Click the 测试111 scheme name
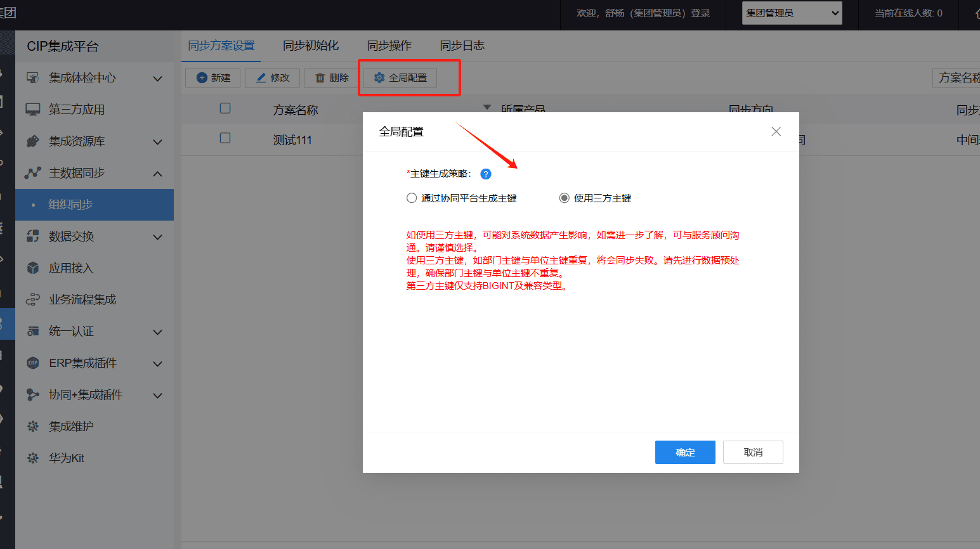 pos(292,140)
